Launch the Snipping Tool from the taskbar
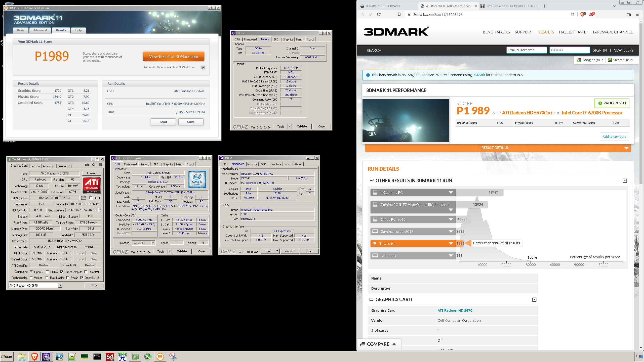 point(173,356)
